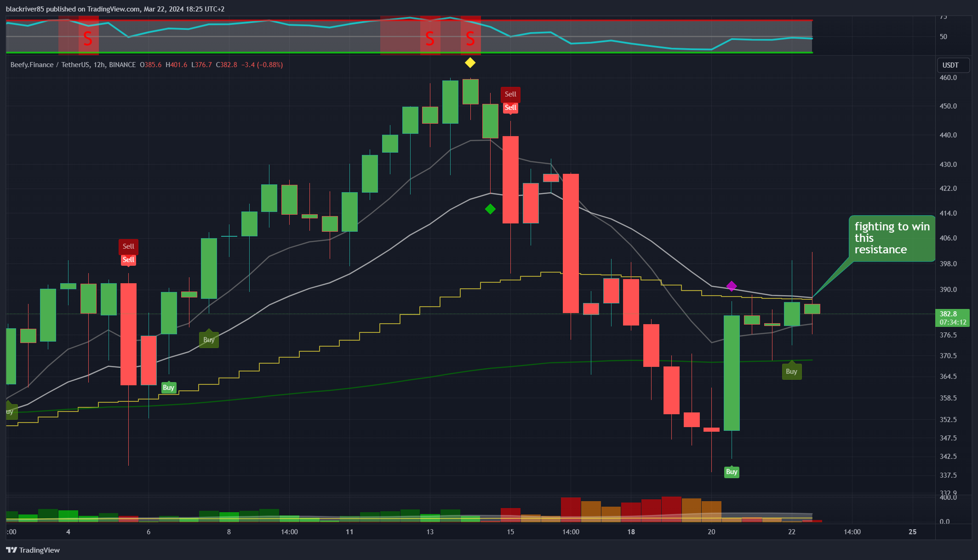Click the 337.5 price axis label
Screen dimensions: 978x560
[x=948, y=475]
